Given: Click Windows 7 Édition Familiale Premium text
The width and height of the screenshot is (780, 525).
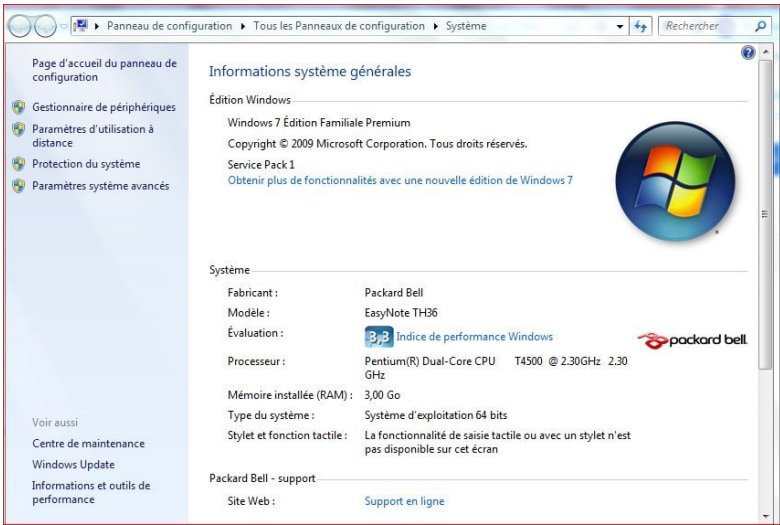Looking at the screenshot, I should (x=319, y=122).
